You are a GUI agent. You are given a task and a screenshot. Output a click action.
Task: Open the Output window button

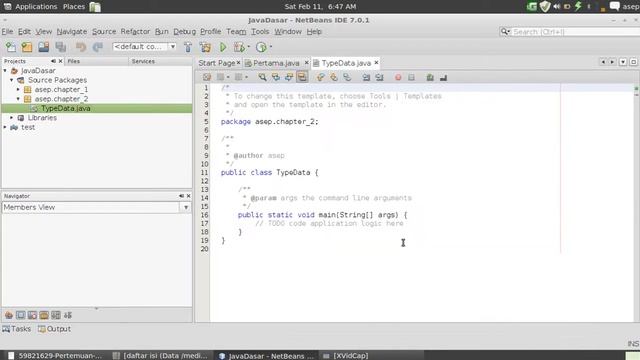coord(54,329)
